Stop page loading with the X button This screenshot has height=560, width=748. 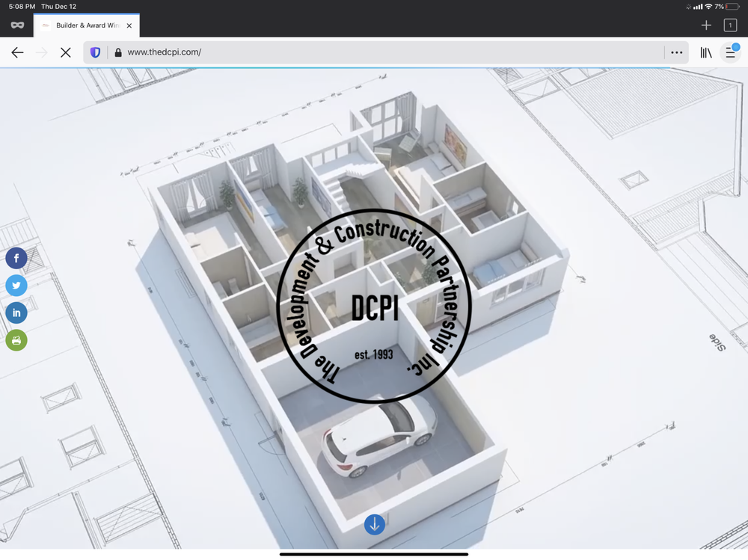pyautogui.click(x=66, y=53)
